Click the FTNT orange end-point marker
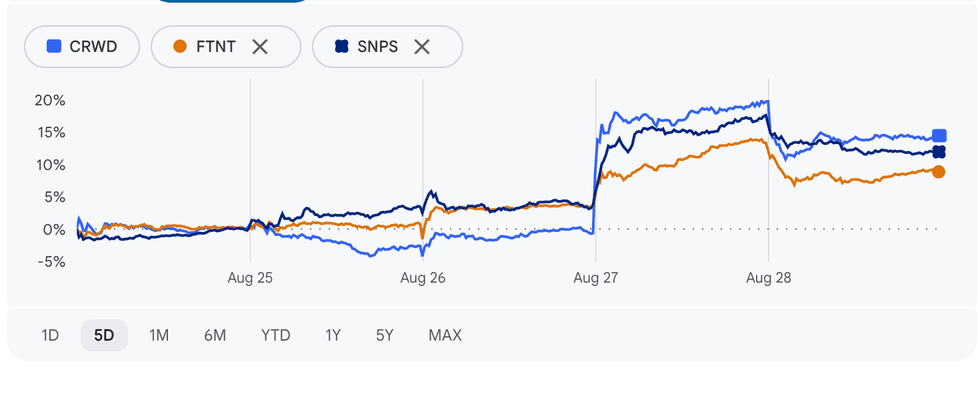The image size is (980, 396). tap(939, 172)
